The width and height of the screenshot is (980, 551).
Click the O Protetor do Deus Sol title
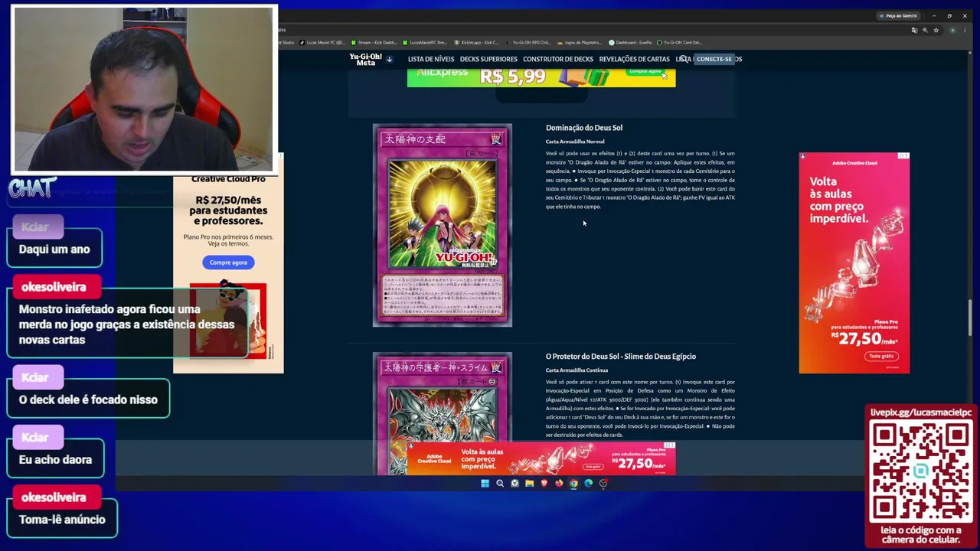(x=621, y=357)
